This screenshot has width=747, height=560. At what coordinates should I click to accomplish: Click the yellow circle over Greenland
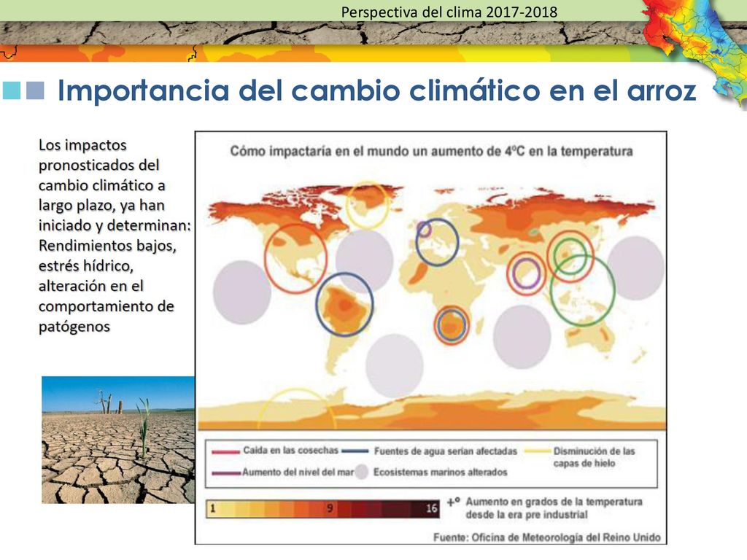pos(367,204)
